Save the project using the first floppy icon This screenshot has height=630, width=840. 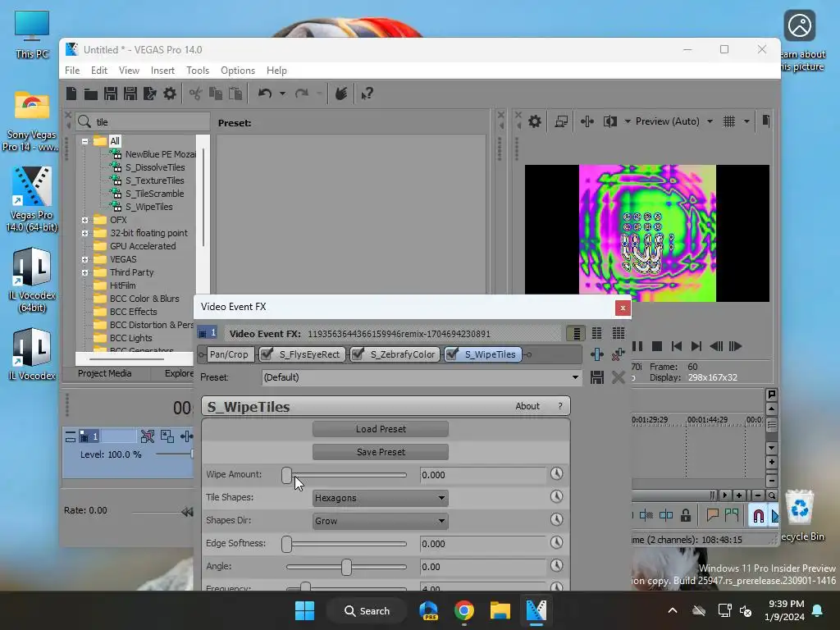(111, 94)
